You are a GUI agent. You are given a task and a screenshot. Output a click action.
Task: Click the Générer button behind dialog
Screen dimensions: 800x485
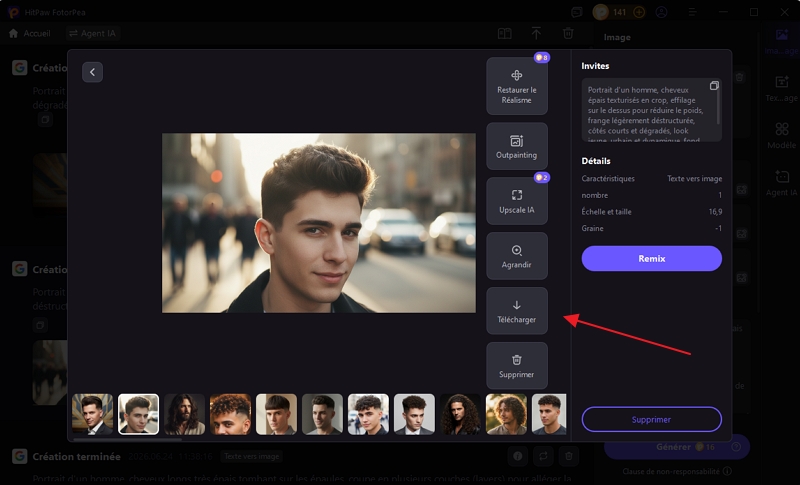coord(677,447)
